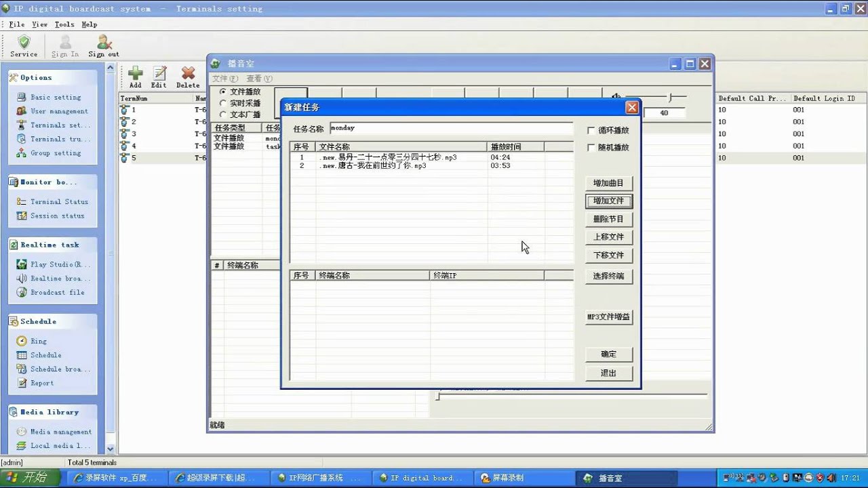The width and height of the screenshot is (868, 488).
Task: Click the 增加曲目 button
Action: click(609, 183)
